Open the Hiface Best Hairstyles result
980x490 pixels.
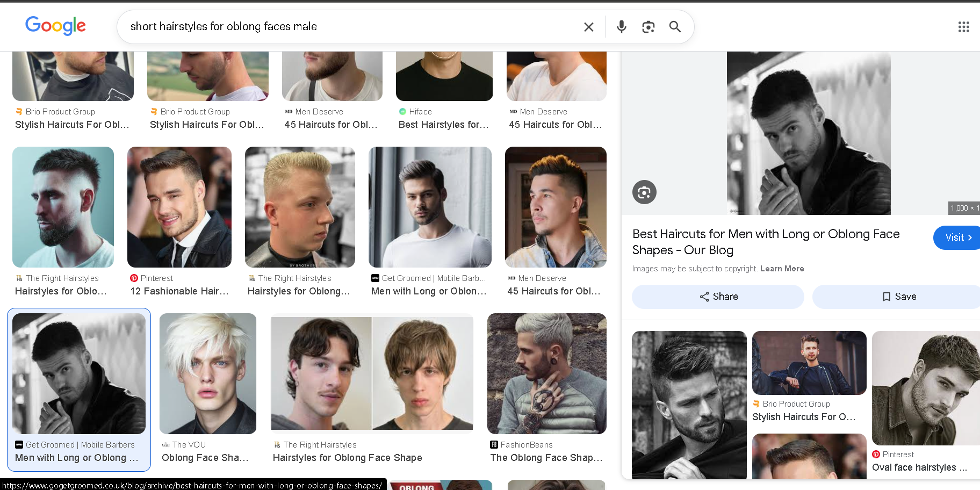point(444,76)
